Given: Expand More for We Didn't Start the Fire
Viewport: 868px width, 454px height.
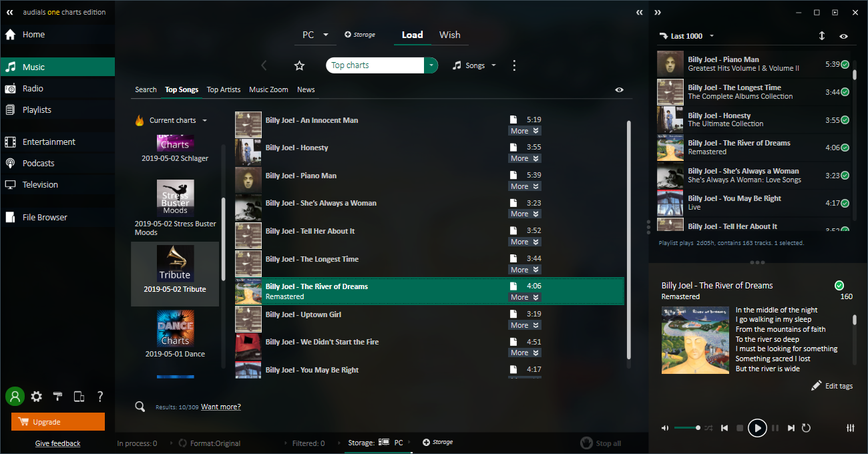Looking at the screenshot, I should pos(525,353).
